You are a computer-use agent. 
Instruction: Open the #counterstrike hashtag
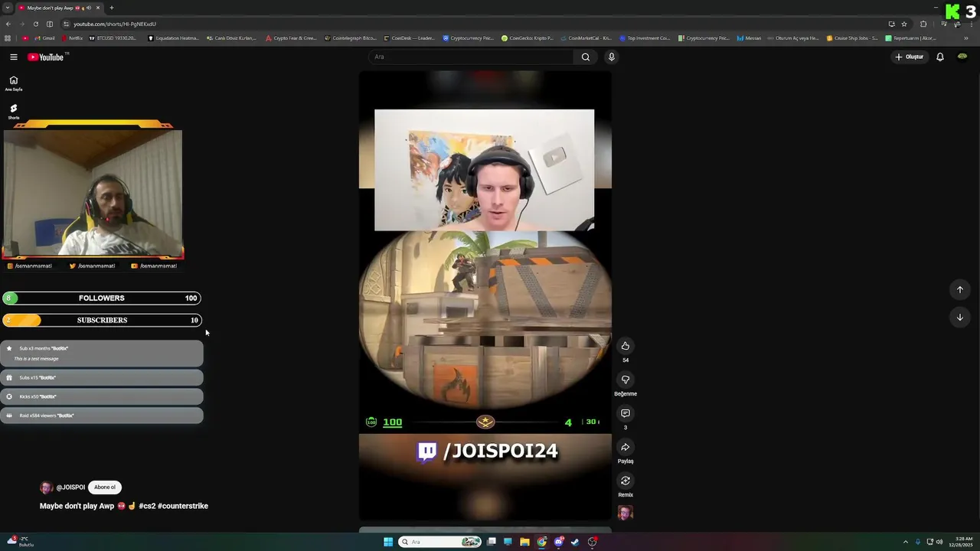(183, 506)
